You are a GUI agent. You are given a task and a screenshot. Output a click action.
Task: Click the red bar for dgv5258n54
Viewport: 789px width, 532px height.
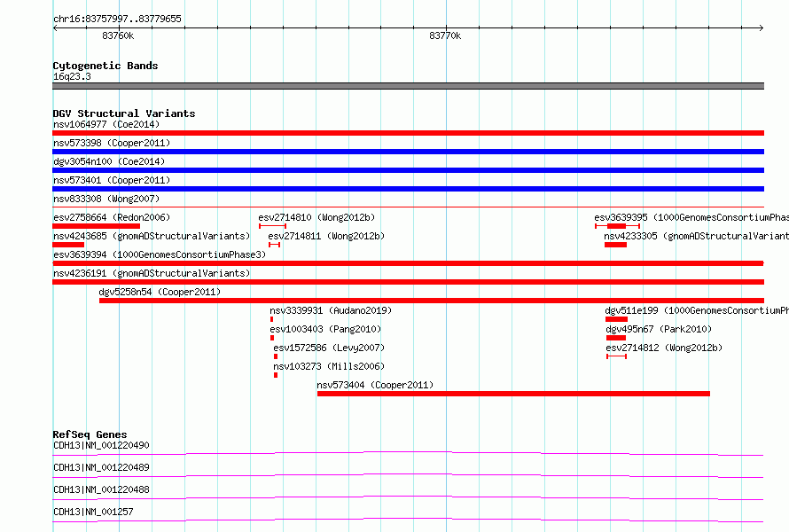[432, 301]
